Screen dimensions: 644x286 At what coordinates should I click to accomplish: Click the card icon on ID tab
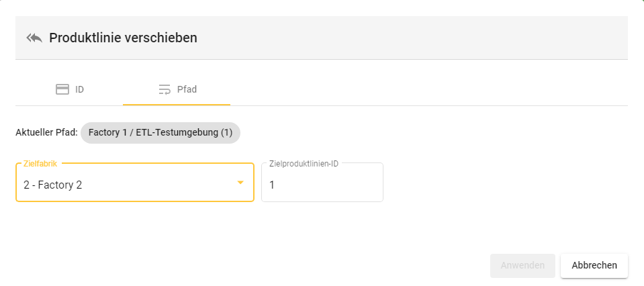click(x=62, y=89)
